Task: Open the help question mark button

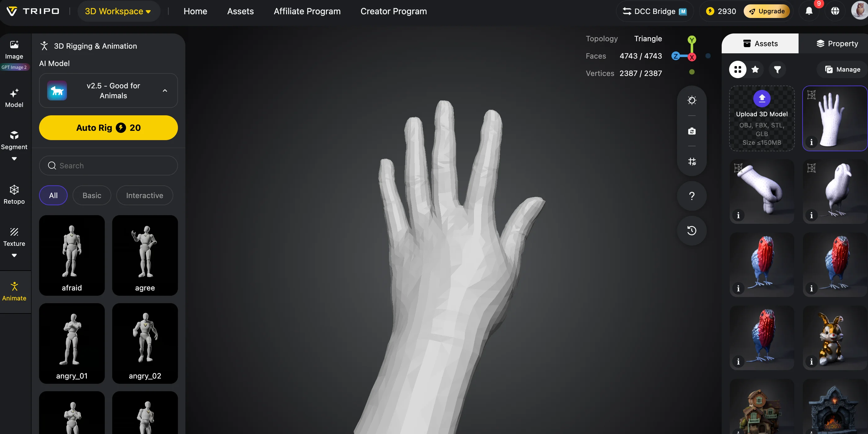Action: [691, 196]
